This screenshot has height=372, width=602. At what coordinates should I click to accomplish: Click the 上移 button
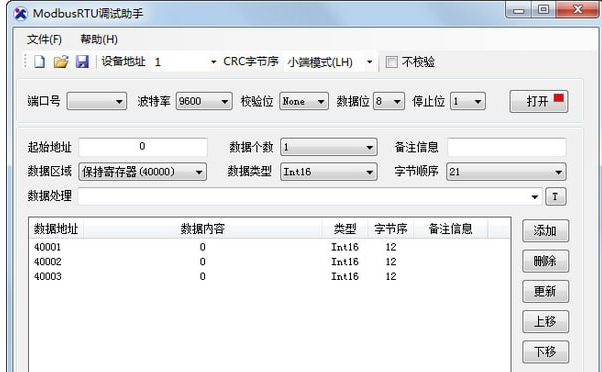(x=545, y=321)
